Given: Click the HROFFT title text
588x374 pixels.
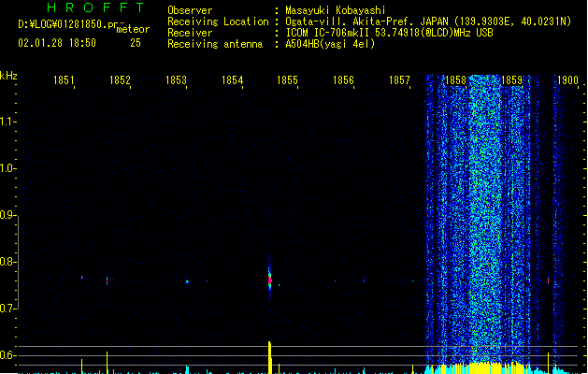Looking at the screenshot, I should 95,7.
